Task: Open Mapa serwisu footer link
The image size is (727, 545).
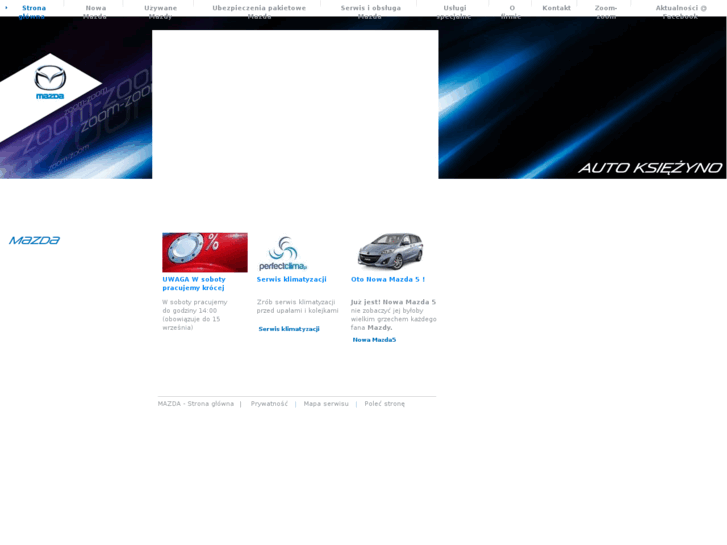Action: [326, 404]
